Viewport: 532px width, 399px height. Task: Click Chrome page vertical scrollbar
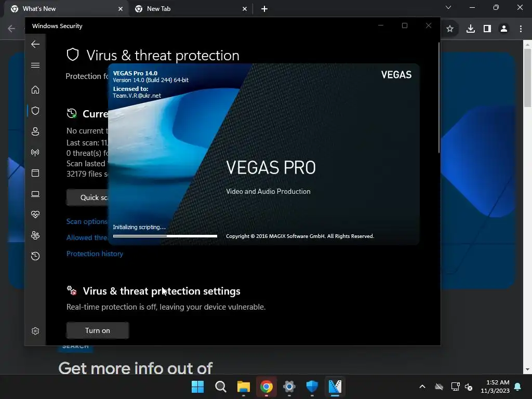point(527,78)
